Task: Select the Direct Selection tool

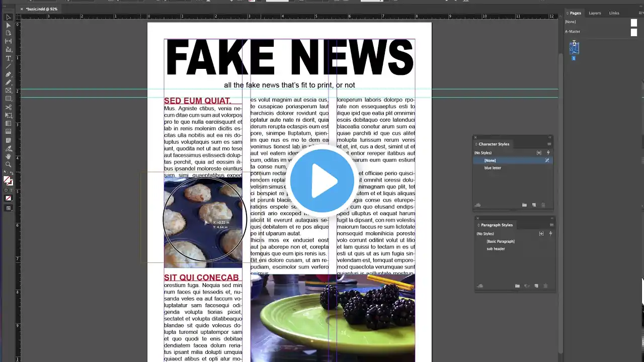Action: (9, 25)
